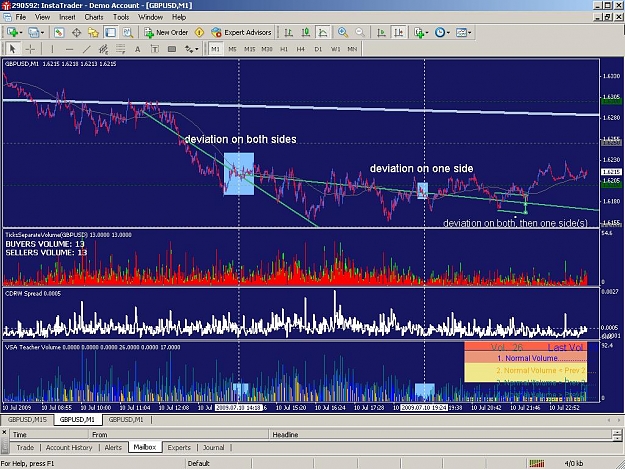Screen dimensions: 625x469
Task: Open the Indicators list dropdown
Action: [421, 33]
